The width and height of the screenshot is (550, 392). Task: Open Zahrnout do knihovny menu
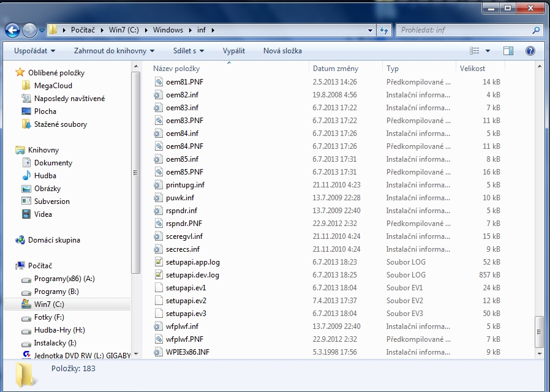(x=114, y=51)
